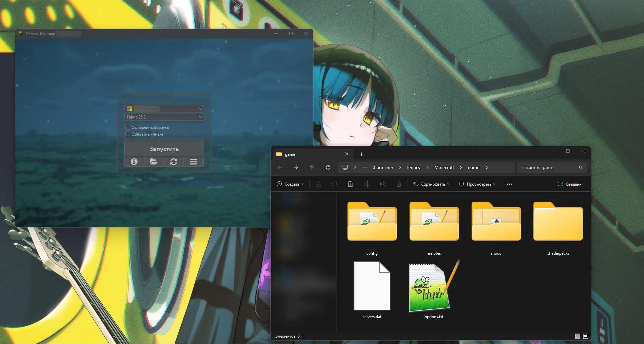Image resolution: width=644 pixels, height=344 pixels.
Task: Go forward in Explorer navigation
Action: [x=296, y=167]
